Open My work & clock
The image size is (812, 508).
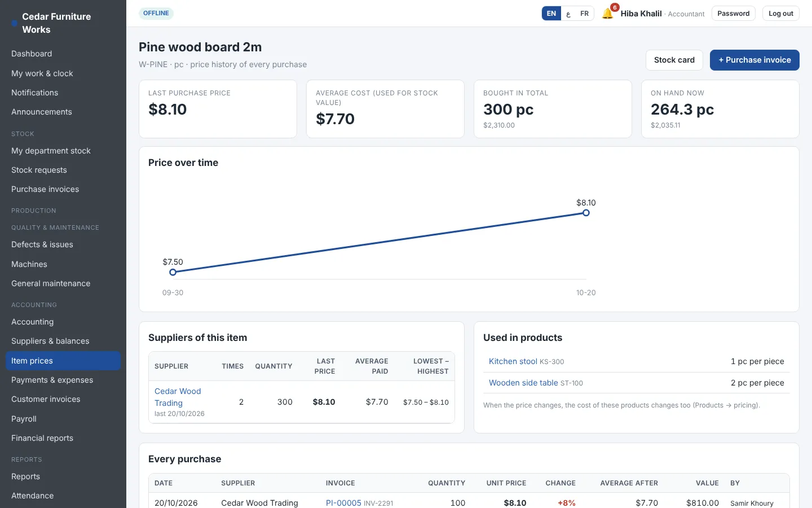click(63, 73)
